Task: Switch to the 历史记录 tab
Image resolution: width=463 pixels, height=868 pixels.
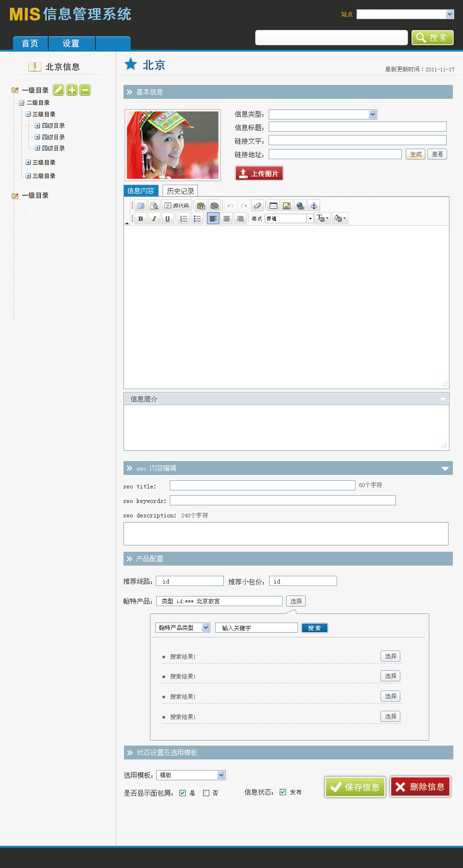Action: [x=180, y=191]
